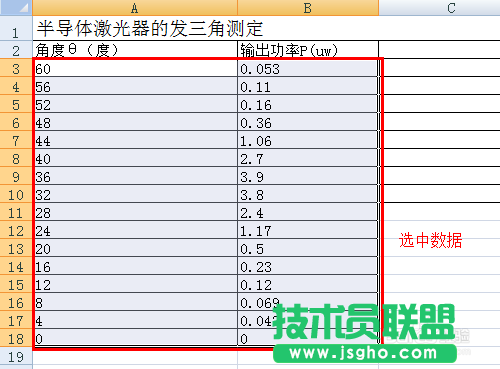Select row 8 header
500x369 pixels.
coord(16,158)
